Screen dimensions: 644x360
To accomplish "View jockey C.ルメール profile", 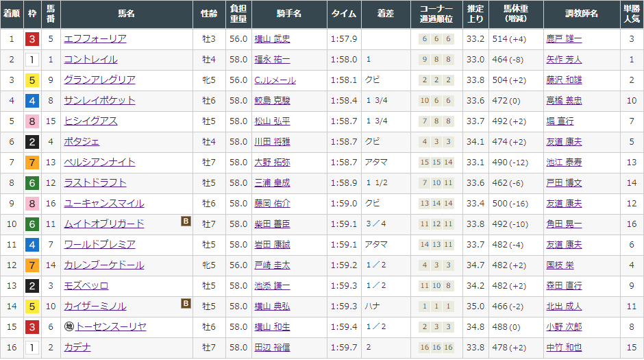I will [275, 80].
